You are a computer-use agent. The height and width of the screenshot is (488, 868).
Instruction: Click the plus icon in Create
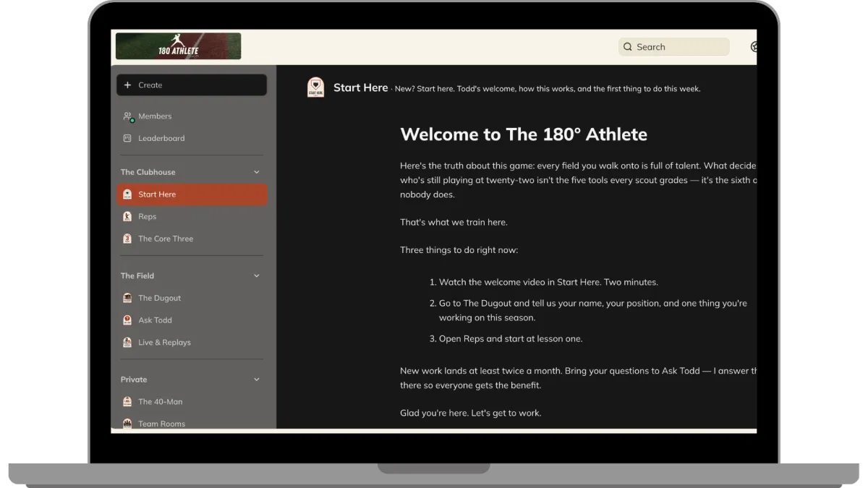(127, 85)
